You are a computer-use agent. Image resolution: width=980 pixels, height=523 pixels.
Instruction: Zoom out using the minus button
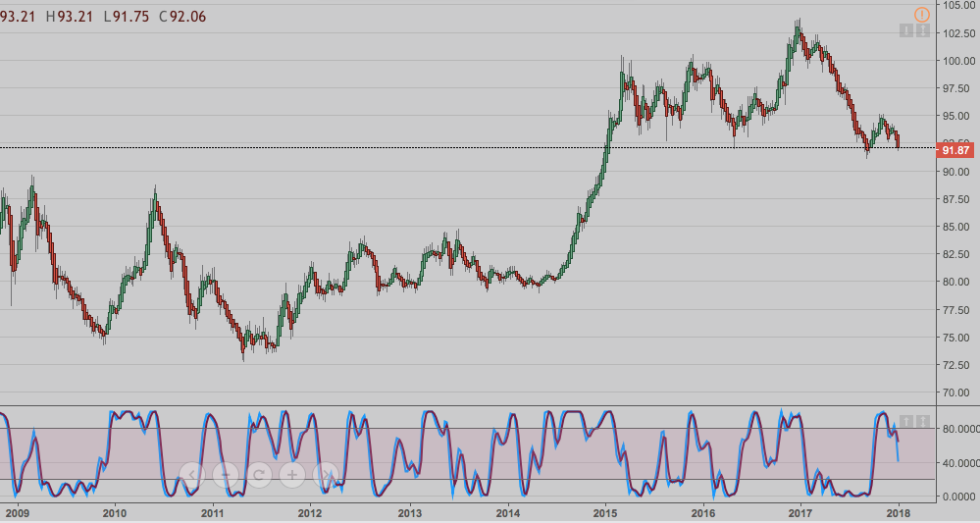(226, 476)
